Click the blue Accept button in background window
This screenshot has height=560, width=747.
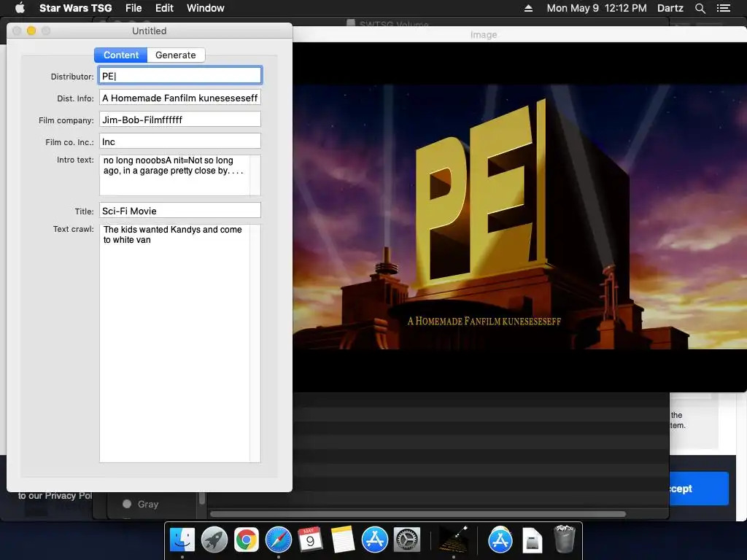coord(698,489)
